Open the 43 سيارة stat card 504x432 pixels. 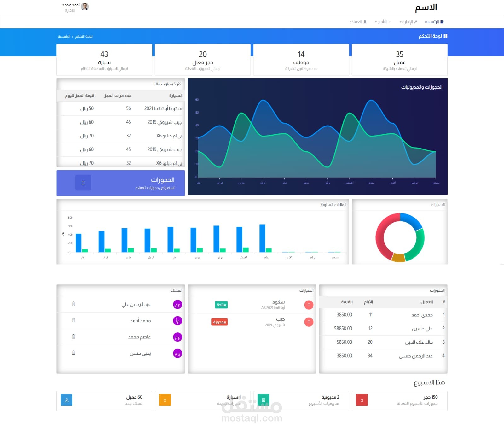[104, 60]
